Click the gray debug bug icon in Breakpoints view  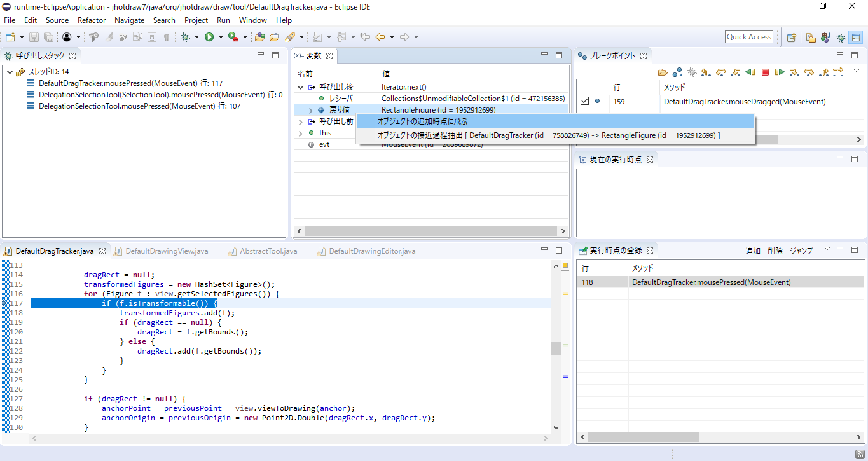692,72
